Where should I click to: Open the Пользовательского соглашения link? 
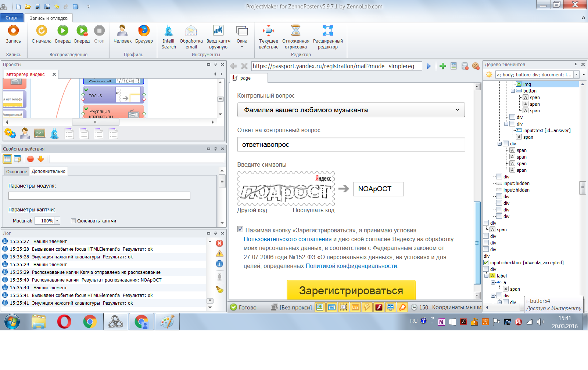click(288, 239)
